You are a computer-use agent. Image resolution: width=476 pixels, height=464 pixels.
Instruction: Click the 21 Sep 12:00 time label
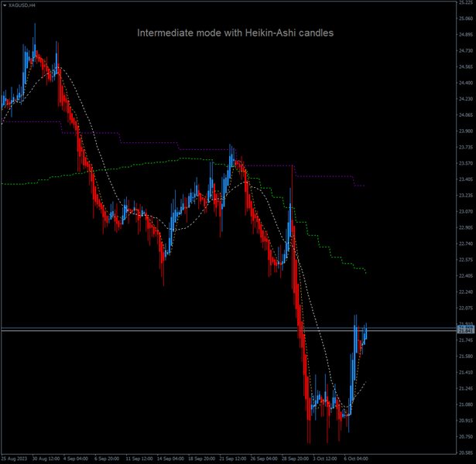[x=233, y=459]
